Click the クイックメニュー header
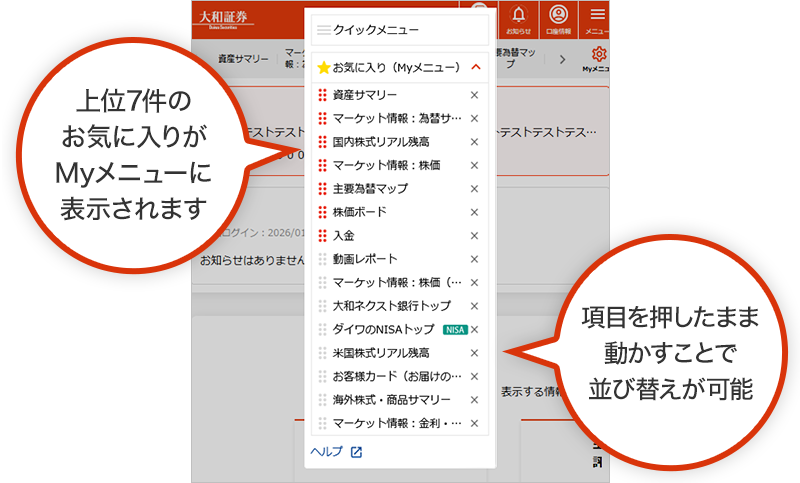 coord(400,30)
